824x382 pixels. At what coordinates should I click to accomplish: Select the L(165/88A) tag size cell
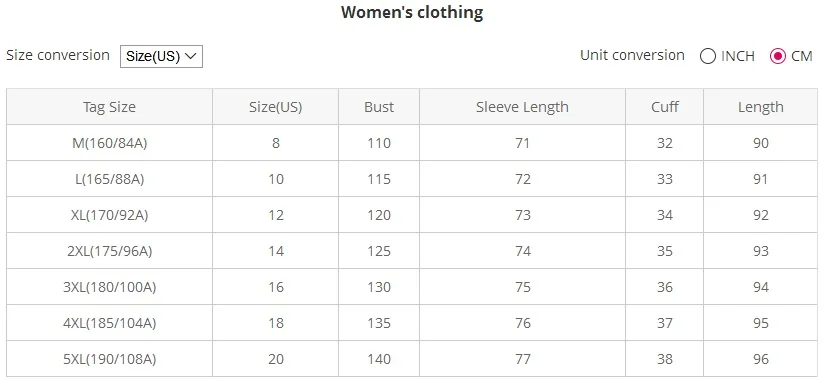click(109, 179)
